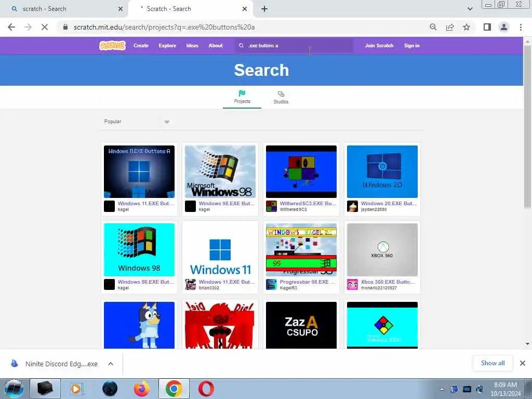
Task: Click the Scratch logo in navbar
Action: pyautogui.click(x=112, y=46)
